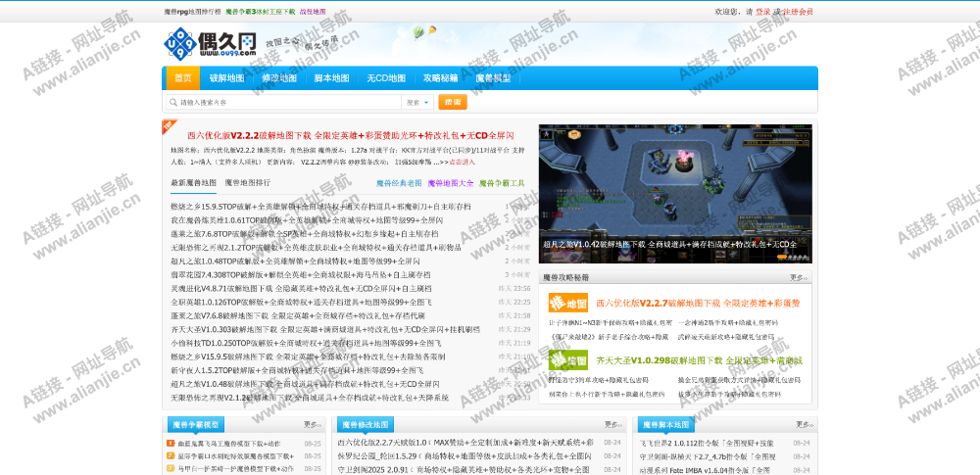The width and height of the screenshot is (980, 475).
Task: Open the 魔兽经典老图 link
Action: (x=399, y=183)
